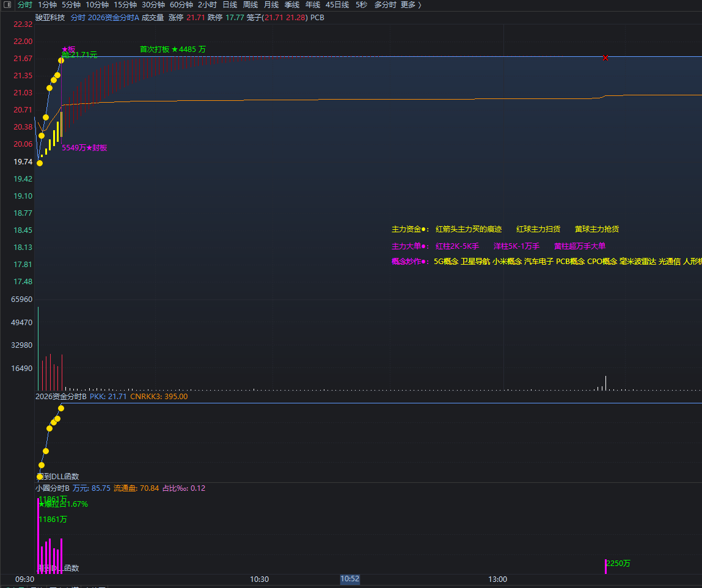Viewport: 702px width, 588px height.
Task: Switch to the 日线 daily chart tab
Action: click(230, 5)
